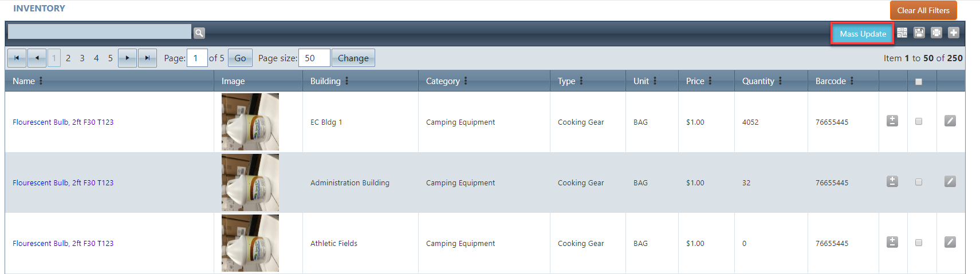Check the EC Bldg 1 row checkbox
Image resolution: width=980 pixels, height=274 pixels.
coord(919,121)
